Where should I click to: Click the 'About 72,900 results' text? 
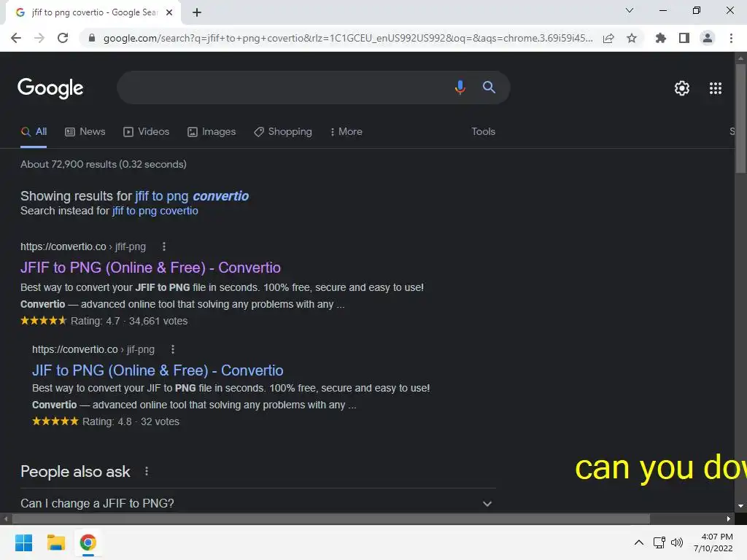[104, 164]
